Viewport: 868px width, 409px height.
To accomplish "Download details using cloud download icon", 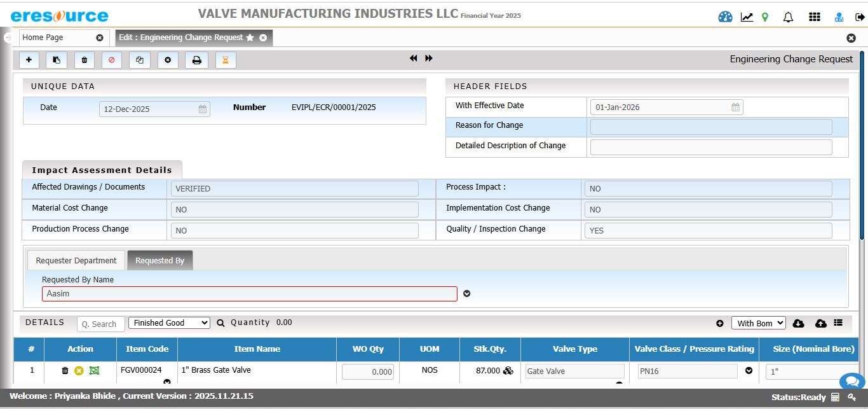I will click(x=799, y=323).
